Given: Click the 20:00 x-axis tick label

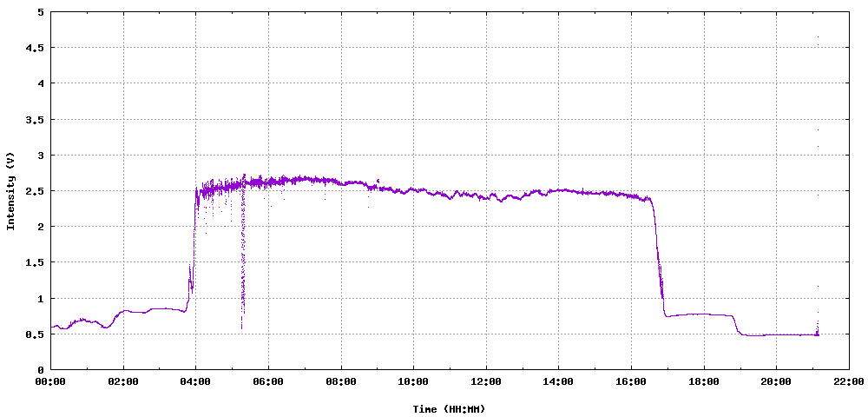Looking at the screenshot, I should point(776,381).
